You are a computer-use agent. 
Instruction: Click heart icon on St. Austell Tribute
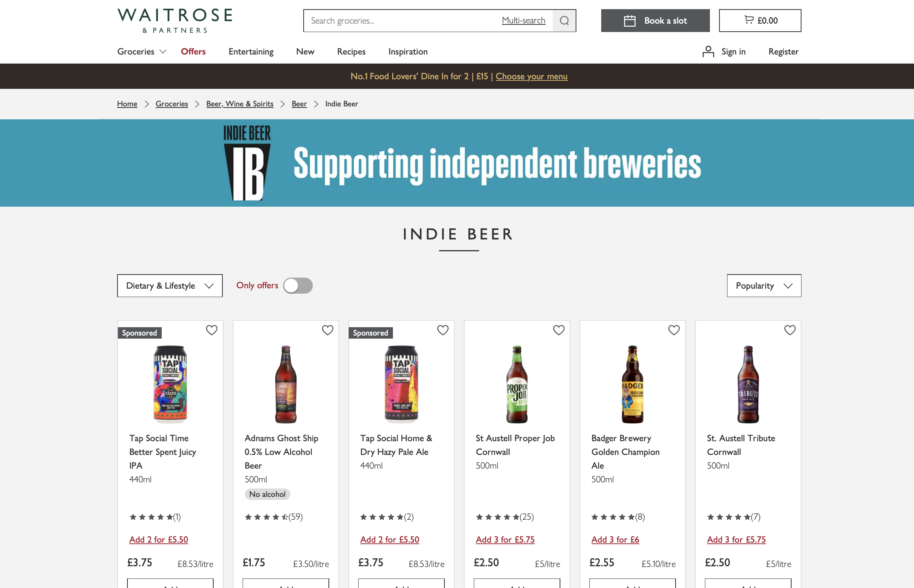(x=790, y=330)
